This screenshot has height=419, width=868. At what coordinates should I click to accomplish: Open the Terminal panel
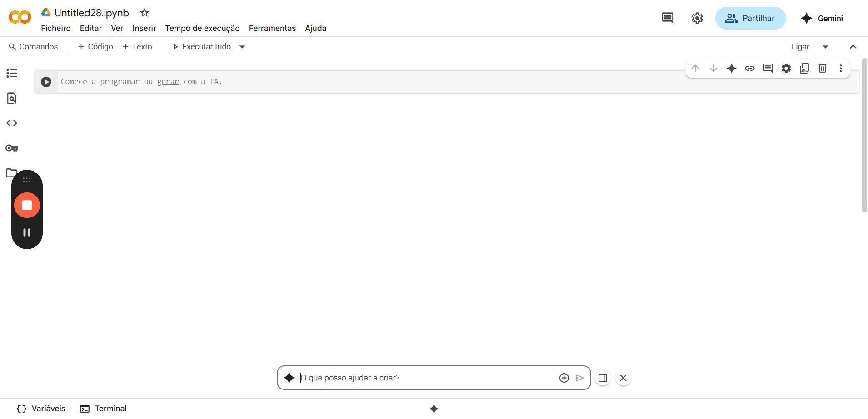point(104,409)
